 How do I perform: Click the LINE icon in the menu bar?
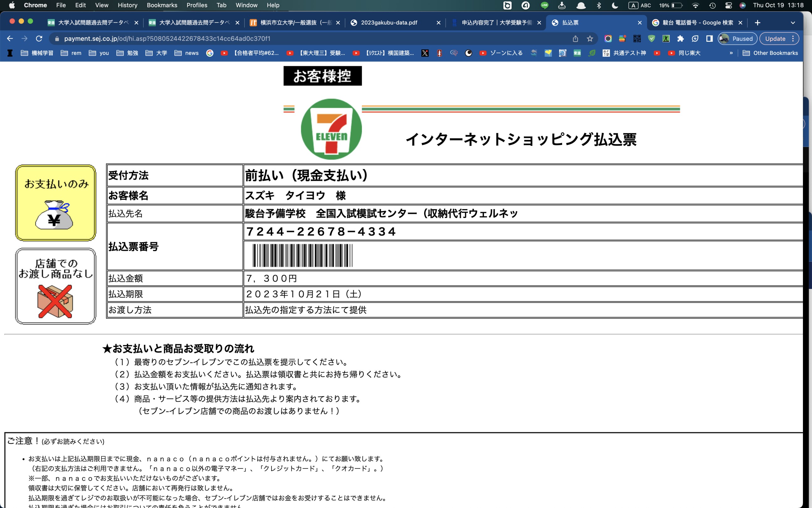pyautogui.click(x=545, y=5)
